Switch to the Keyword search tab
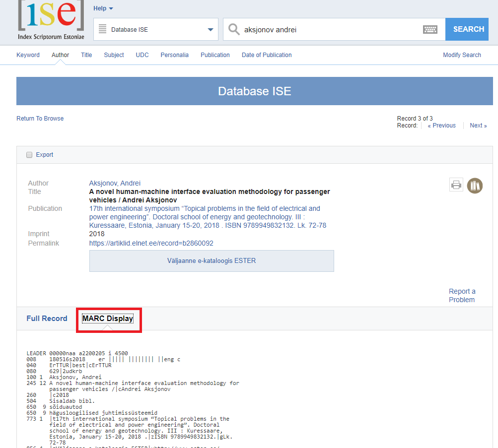Viewport: 498px width, 448px height. [28, 55]
